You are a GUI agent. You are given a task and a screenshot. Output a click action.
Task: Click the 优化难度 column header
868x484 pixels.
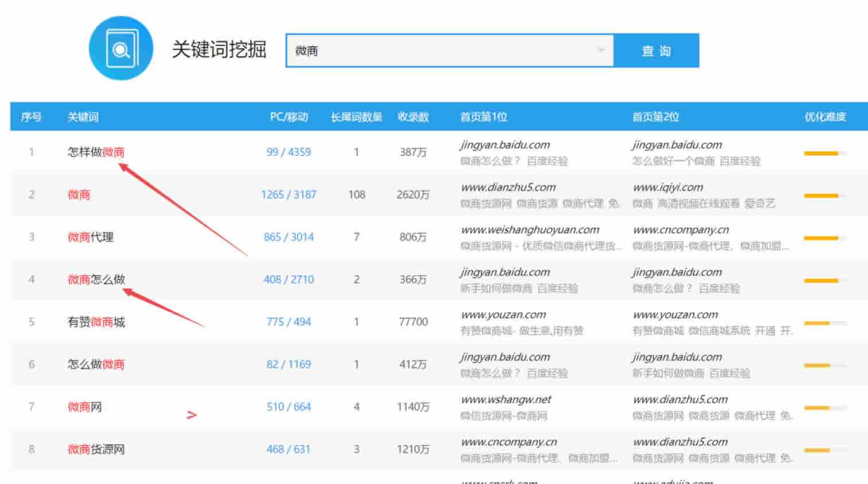(x=824, y=117)
